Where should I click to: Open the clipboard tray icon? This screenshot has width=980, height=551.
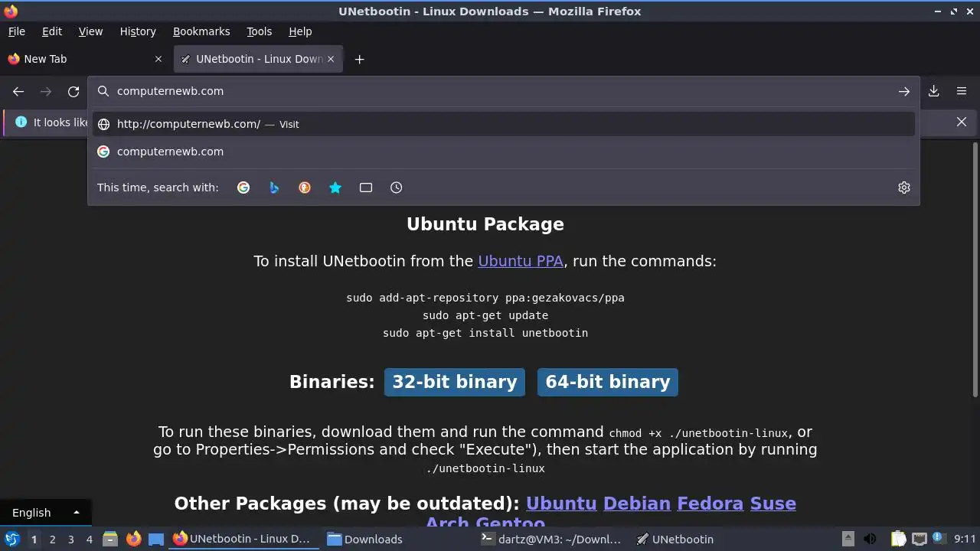(x=898, y=539)
